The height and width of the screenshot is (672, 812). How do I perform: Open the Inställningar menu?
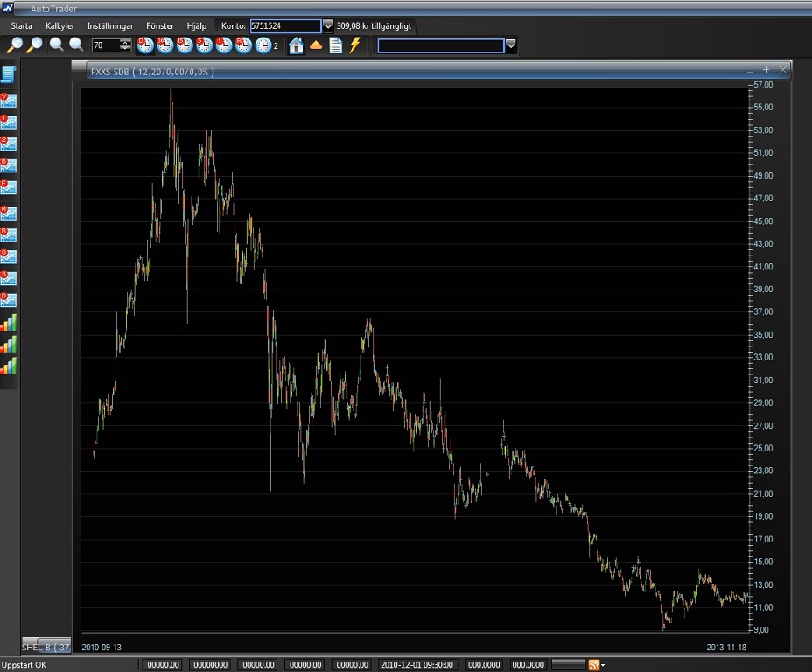tap(110, 26)
